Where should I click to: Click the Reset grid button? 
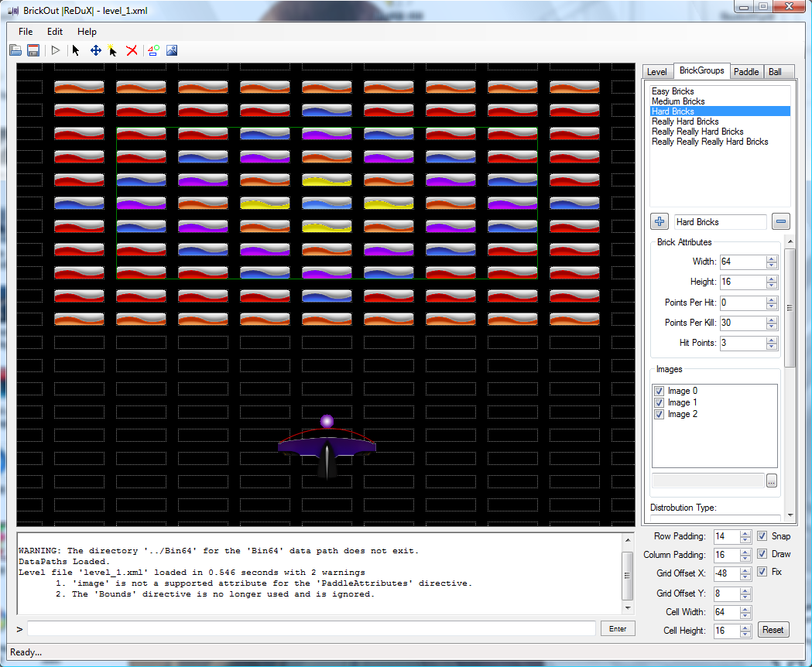[x=773, y=630]
